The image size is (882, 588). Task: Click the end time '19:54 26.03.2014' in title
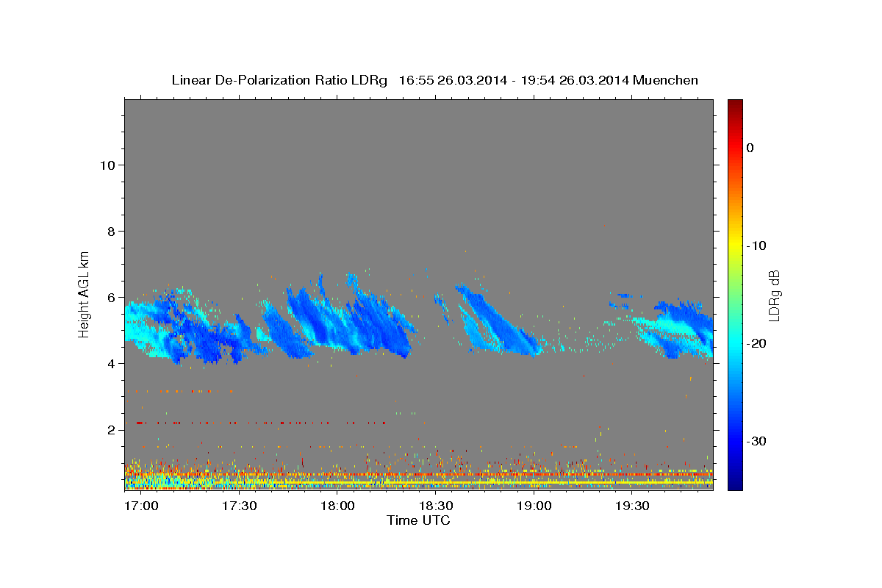(x=575, y=80)
